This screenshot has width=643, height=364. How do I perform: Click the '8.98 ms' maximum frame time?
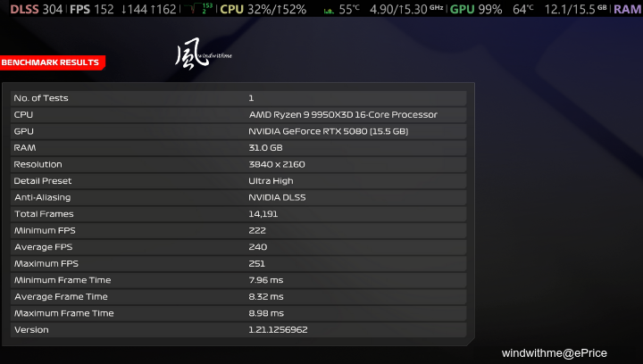point(266,313)
